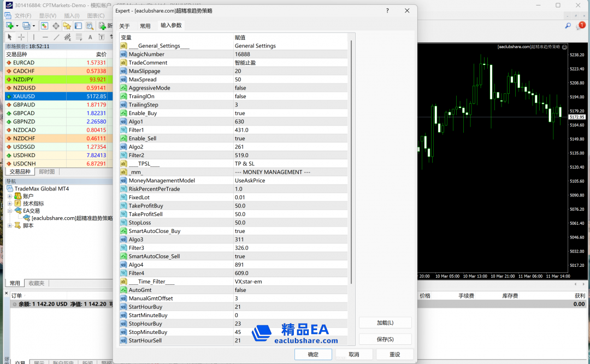Select the trendline drawing tool
The height and width of the screenshot is (364, 590).
[x=56, y=37]
